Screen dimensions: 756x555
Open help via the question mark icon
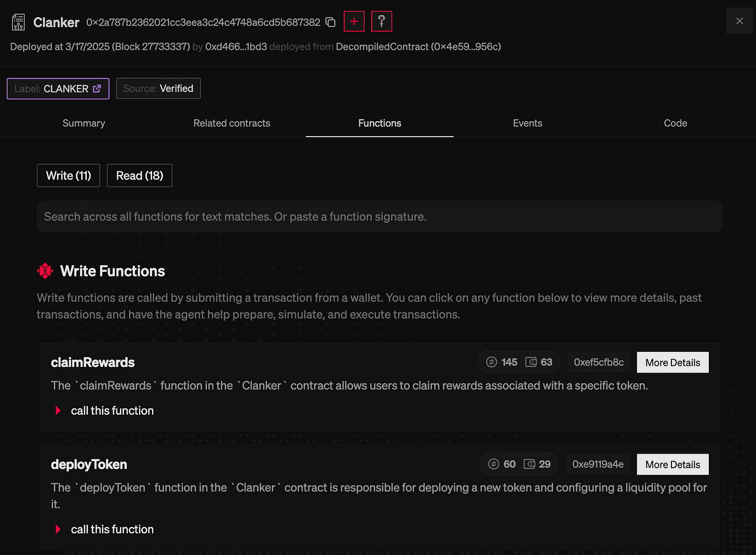(382, 21)
